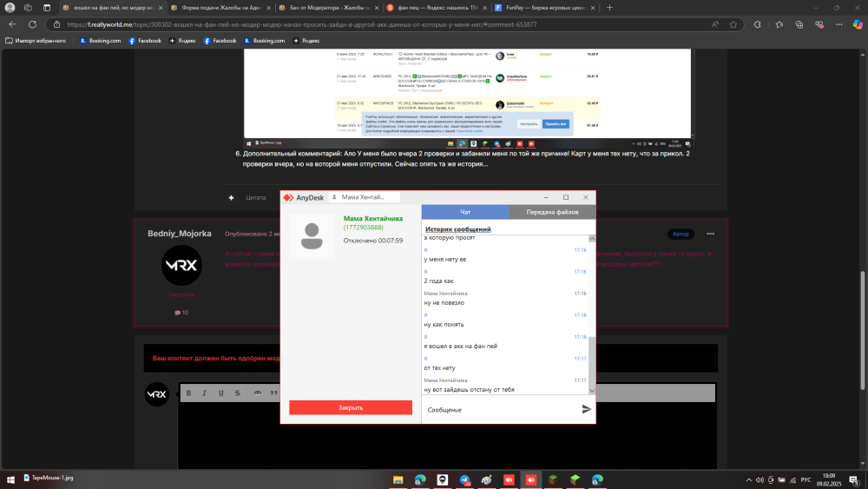Click the message я вошел в акк на фан пей
868x489 pixels.
pyautogui.click(x=461, y=346)
